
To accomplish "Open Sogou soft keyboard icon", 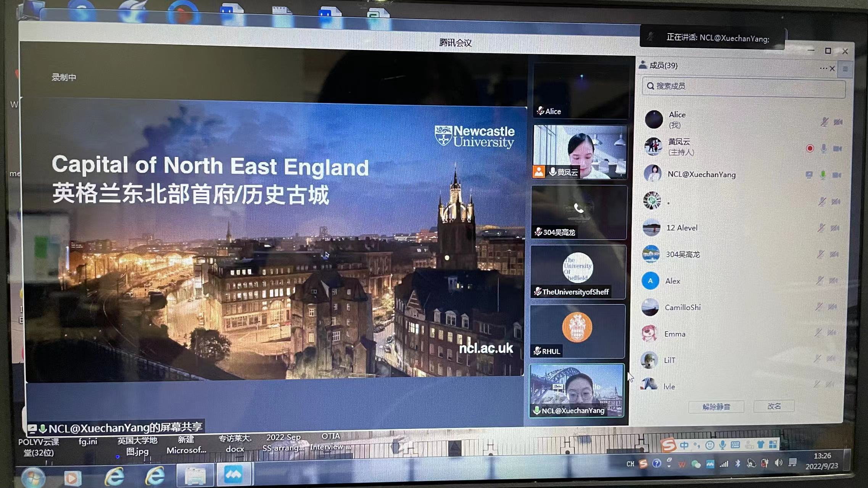I will click(735, 445).
